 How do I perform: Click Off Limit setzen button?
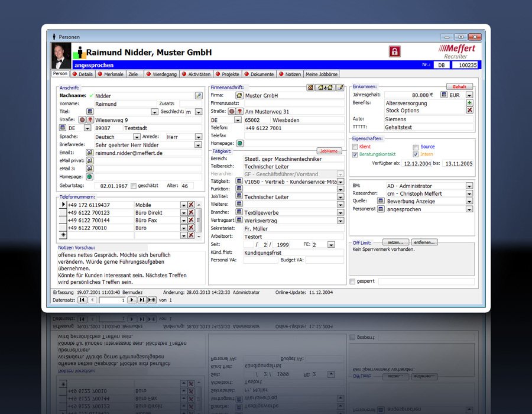point(395,242)
